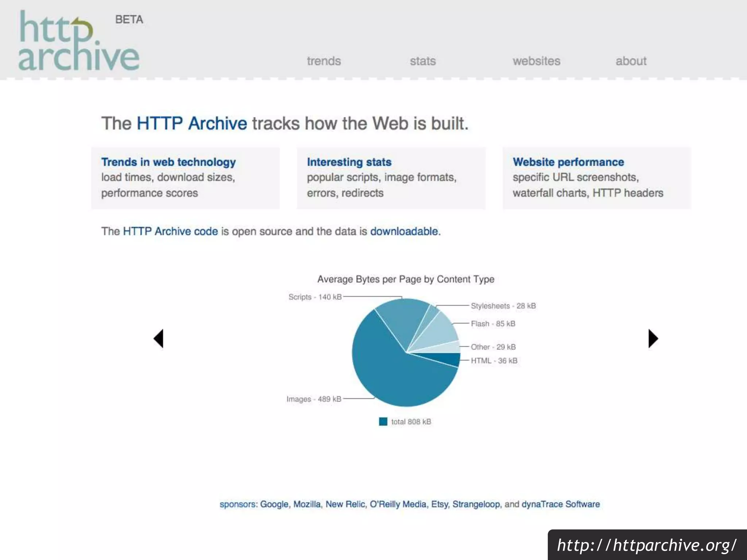The width and height of the screenshot is (747, 560).
Task: Open Website performance link
Action: click(568, 162)
